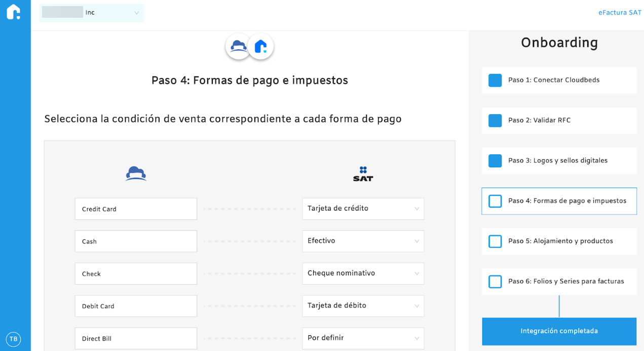Open the Cheque nominativo dropdown
Viewport: 644px width, 351px height.
pyautogui.click(x=363, y=273)
